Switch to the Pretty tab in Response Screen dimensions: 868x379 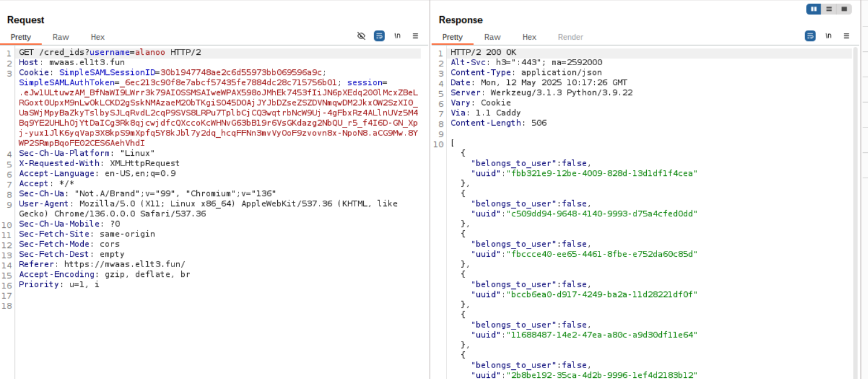click(452, 37)
